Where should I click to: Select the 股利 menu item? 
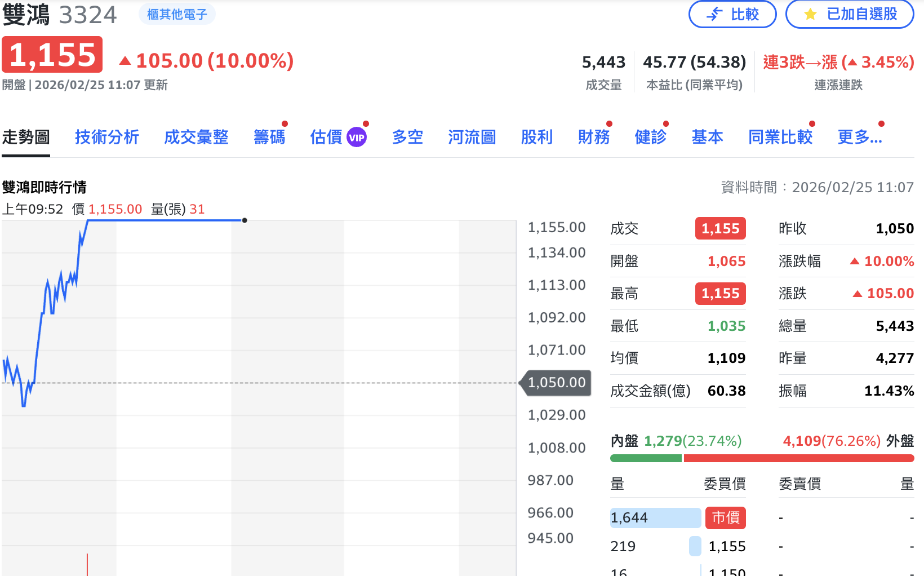[x=536, y=137]
